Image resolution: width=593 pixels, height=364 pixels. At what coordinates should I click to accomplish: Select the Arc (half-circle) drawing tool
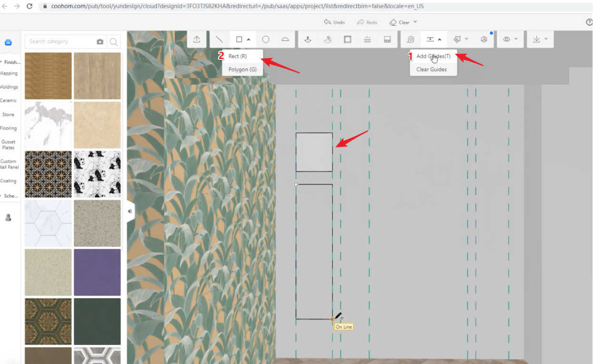click(285, 39)
